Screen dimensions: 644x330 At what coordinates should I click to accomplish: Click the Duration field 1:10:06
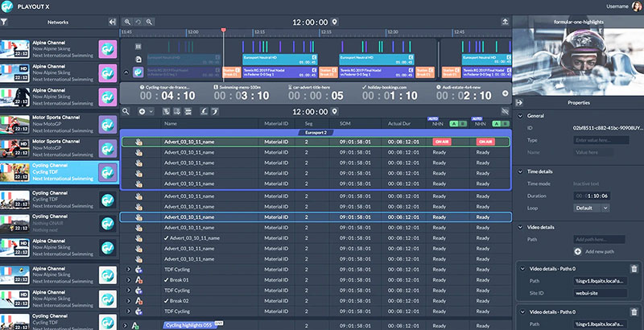[592, 196]
